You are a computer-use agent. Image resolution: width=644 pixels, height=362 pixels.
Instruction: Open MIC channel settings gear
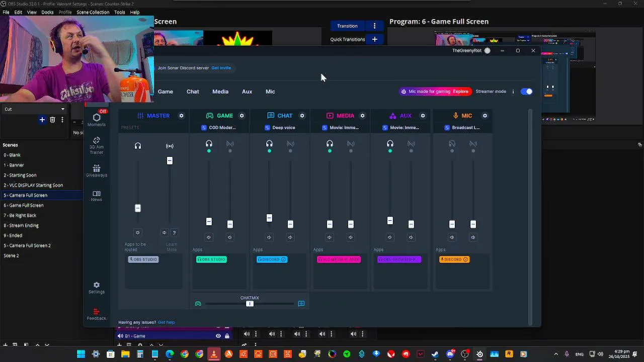485,116
